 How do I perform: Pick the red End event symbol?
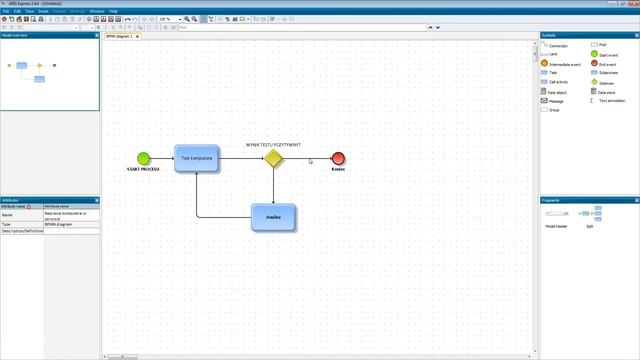coord(603,64)
